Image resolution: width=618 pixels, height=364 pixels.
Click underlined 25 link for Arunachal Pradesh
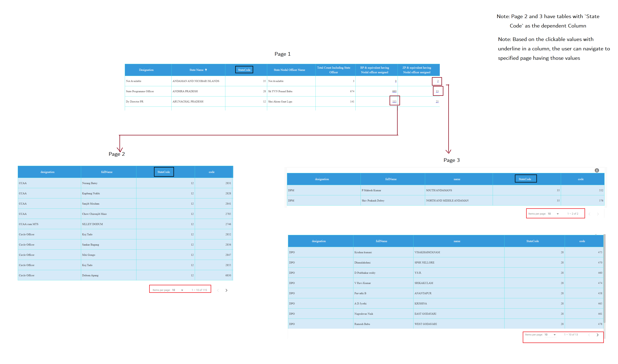click(x=437, y=102)
